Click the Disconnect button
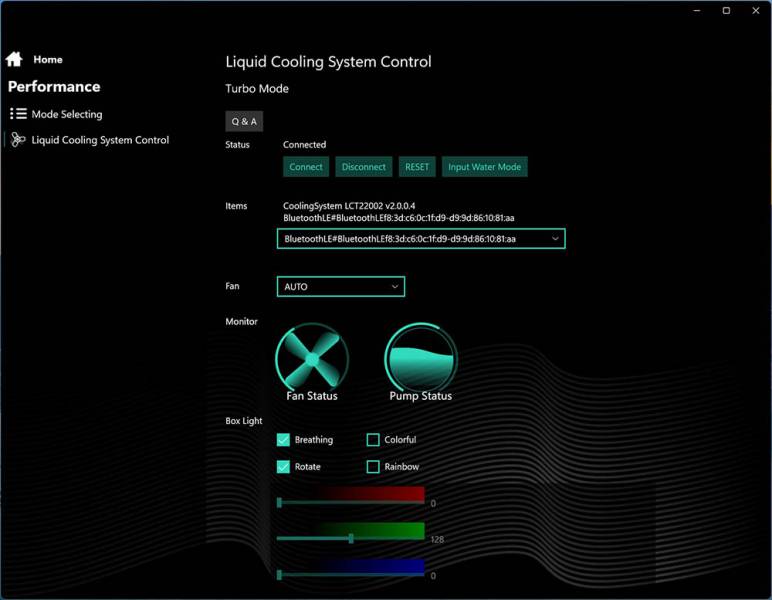Screen dimensions: 772x600 tap(364, 167)
